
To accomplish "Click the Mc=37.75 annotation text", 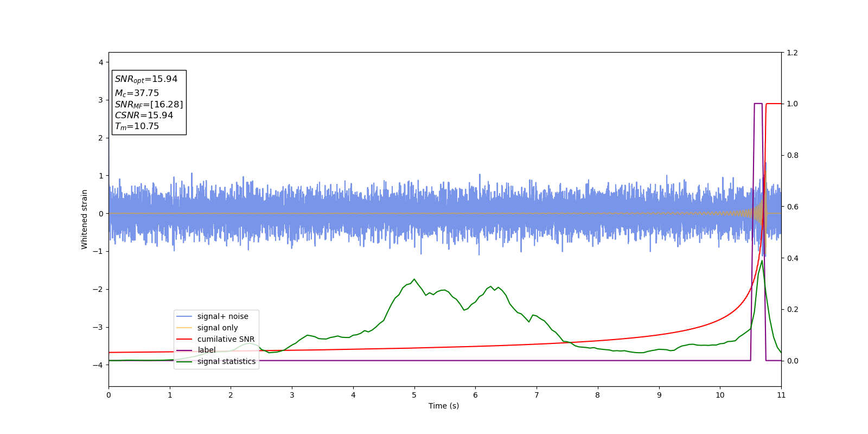I will click(x=137, y=93).
